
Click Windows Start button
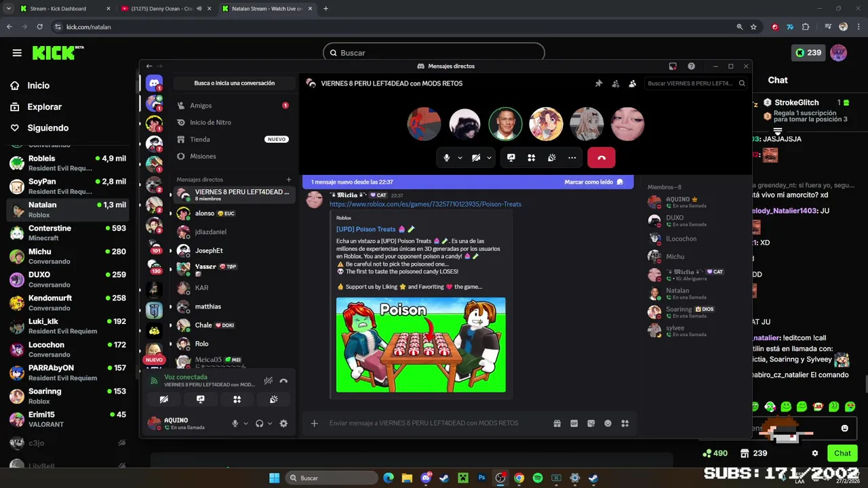(x=274, y=478)
